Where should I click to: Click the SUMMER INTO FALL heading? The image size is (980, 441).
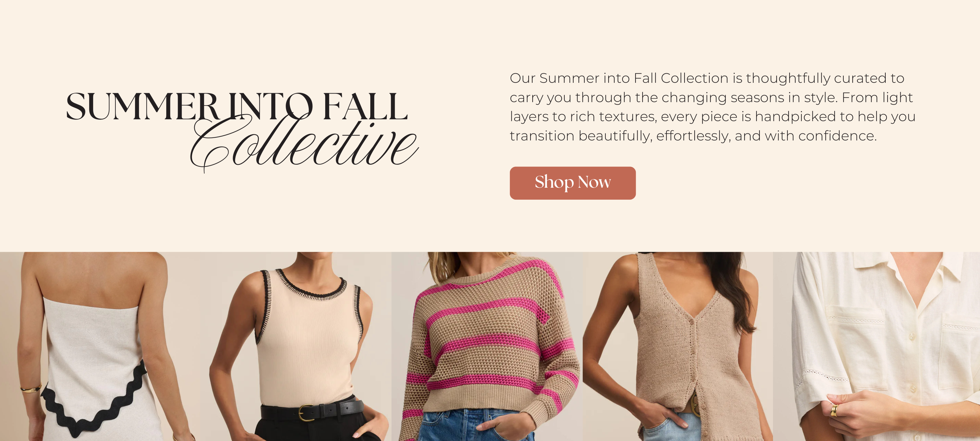[237, 106]
